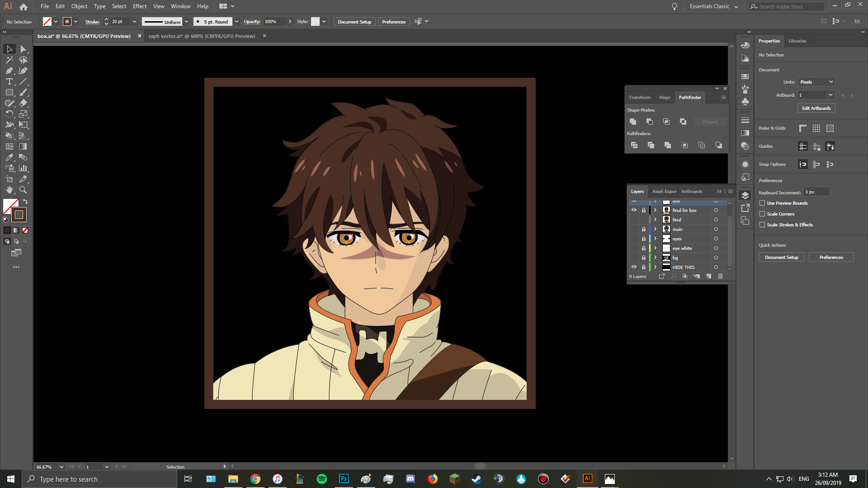
Task: Activate the Rectangle tool
Action: 9,92
